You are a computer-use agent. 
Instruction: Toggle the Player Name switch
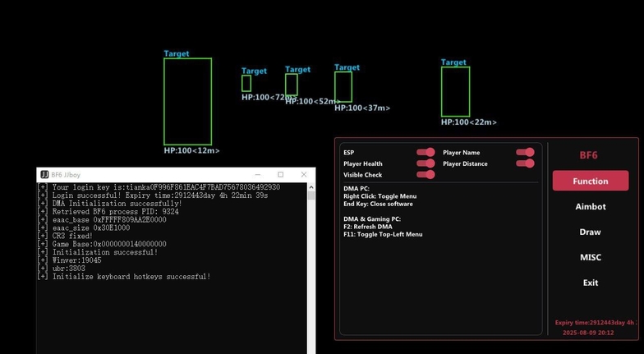(x=525, y=153)
